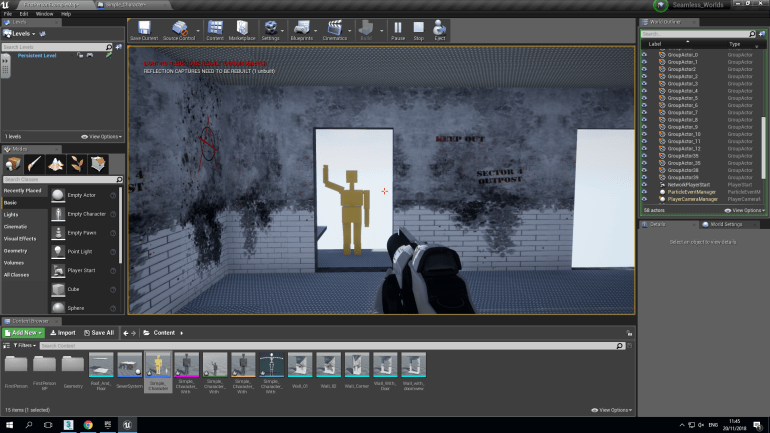Open World Outliner View Options

tap(745, 211)
